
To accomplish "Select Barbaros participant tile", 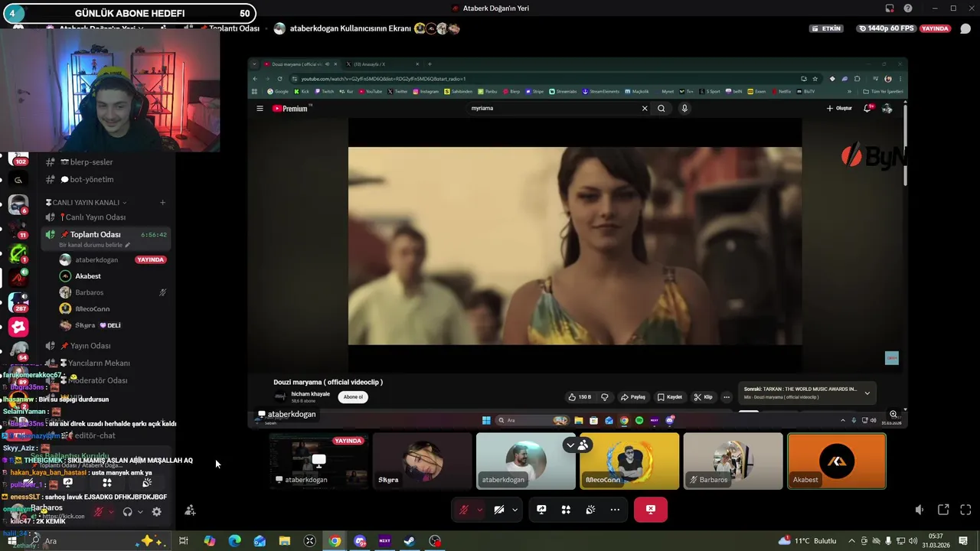I will click(x=733, y=461).
